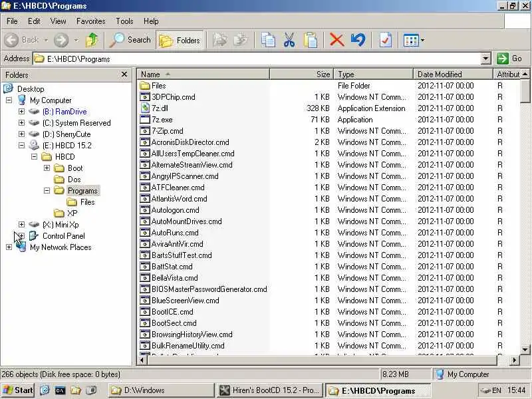This screenshot has width=532, height=399.
Task: Open the Favorites menu
Action: 90,21
